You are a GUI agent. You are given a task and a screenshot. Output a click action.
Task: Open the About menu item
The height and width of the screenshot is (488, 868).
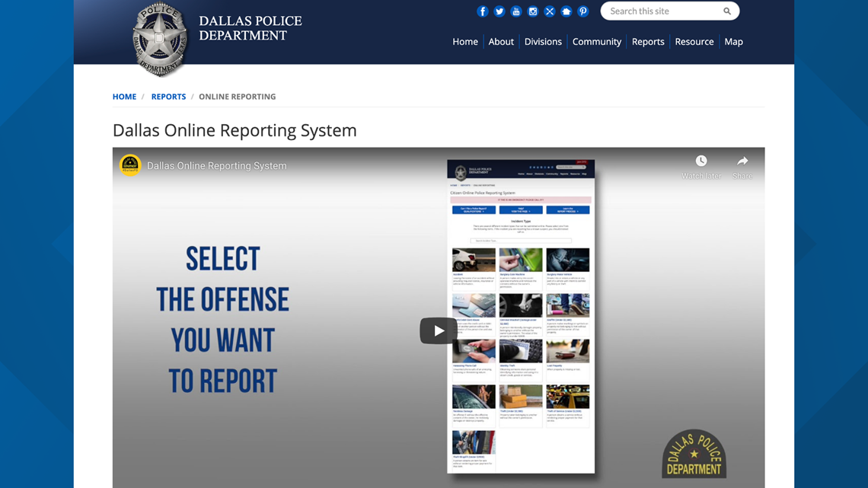click(x=501, y=41)
